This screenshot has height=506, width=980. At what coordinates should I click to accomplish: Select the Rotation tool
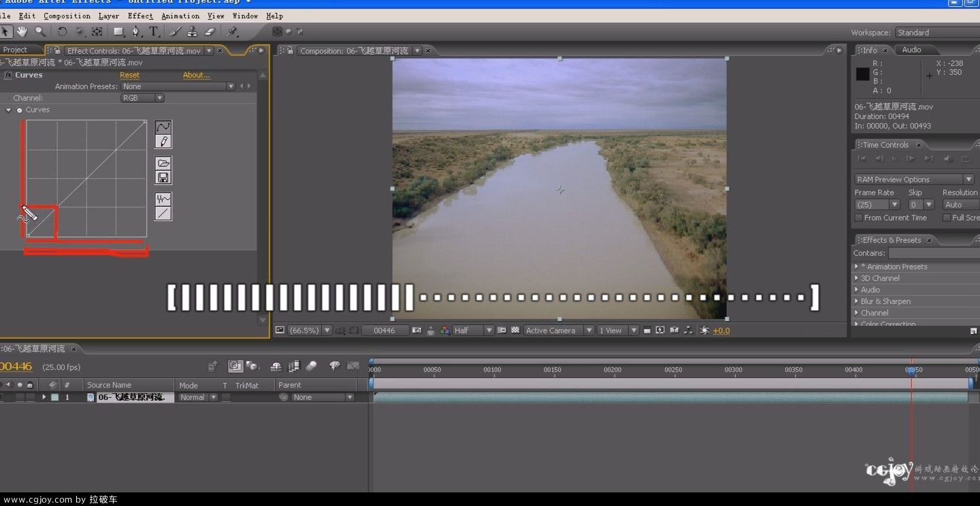pos(62,31)
